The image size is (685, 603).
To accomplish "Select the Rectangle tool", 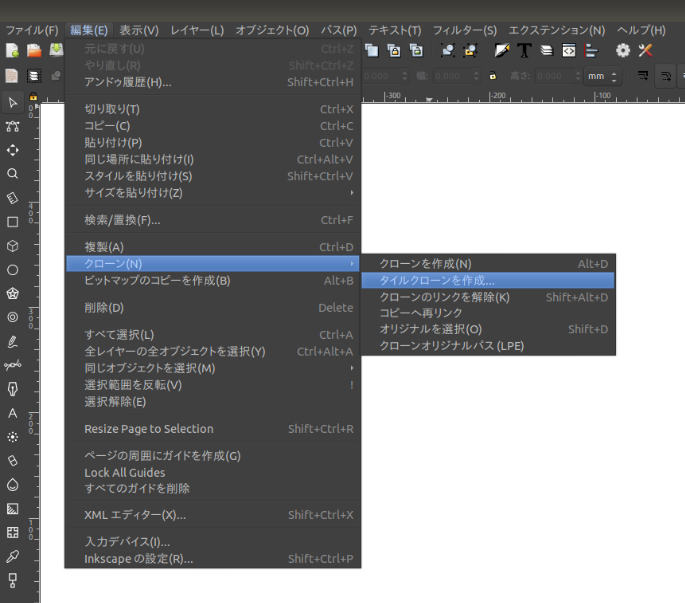I will click(x=13, y=222).
